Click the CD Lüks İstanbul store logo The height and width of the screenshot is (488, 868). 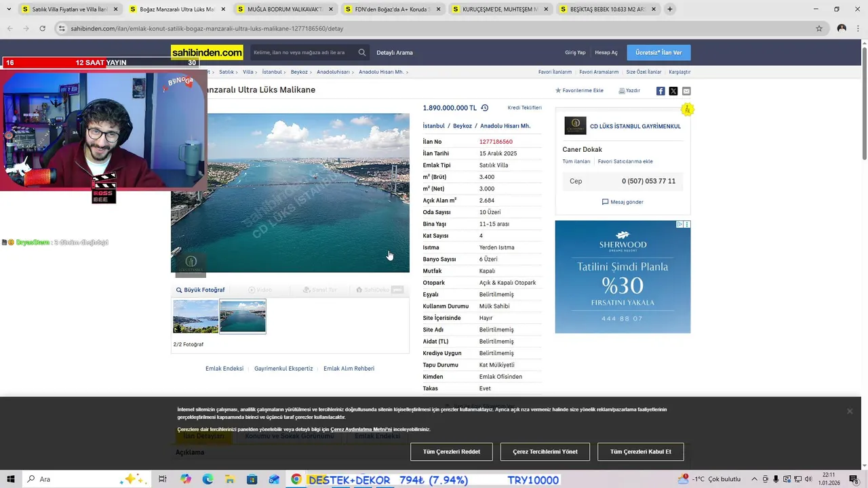575,125
